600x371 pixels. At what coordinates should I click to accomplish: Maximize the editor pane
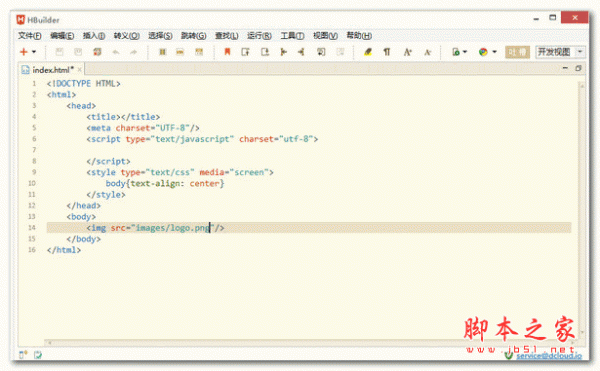click(x=578, y=68)
